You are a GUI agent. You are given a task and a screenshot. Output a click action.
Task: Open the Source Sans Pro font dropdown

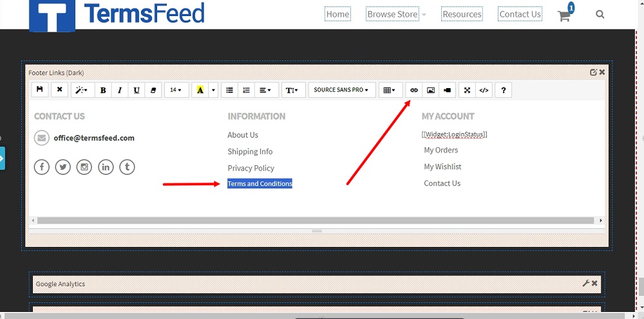click(x=342, y=90)
